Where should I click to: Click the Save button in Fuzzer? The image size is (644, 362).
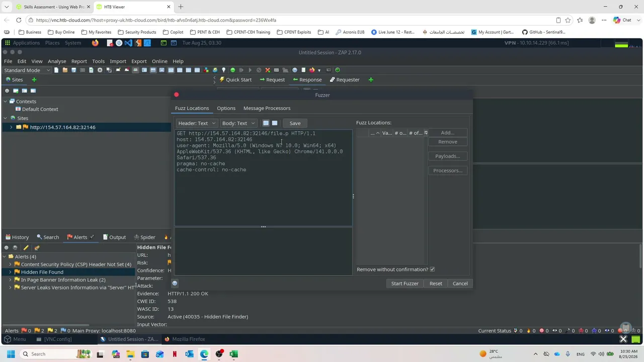pos(295,123)
